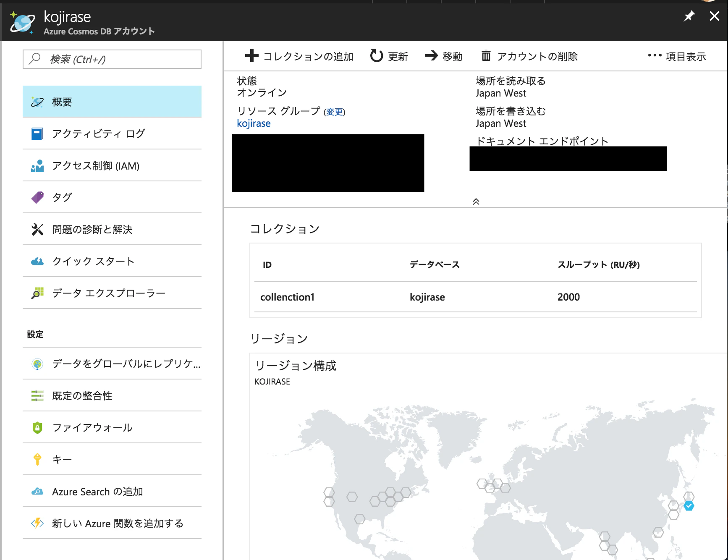Image resolution: width=728 pixels, height=560 pixels.
Task: Click the IAM people icon
Action: click(37, 166)
